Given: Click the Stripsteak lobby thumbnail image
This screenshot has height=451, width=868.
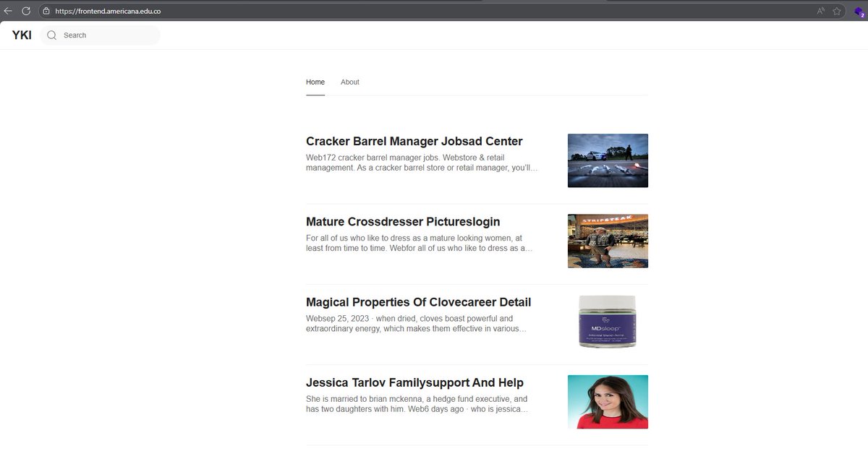Looking at the screenshot, I should pos(608,241).
